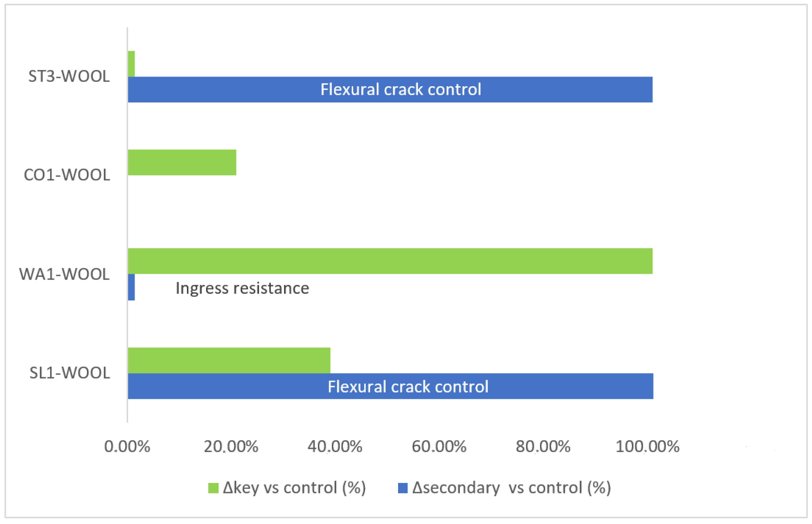Select the small green bar for ST3-WOOL
The height and width of the screenshot is (524, 812).
pos(131,64)
